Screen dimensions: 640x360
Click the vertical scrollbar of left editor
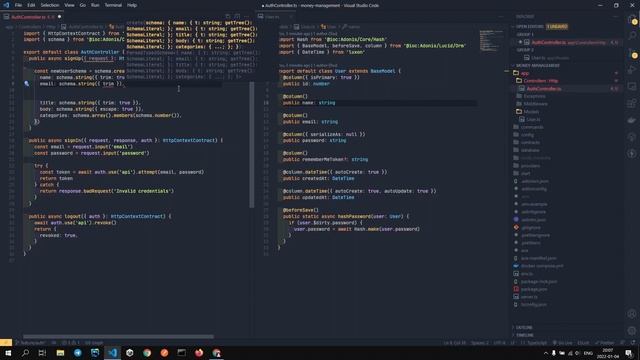252,145
